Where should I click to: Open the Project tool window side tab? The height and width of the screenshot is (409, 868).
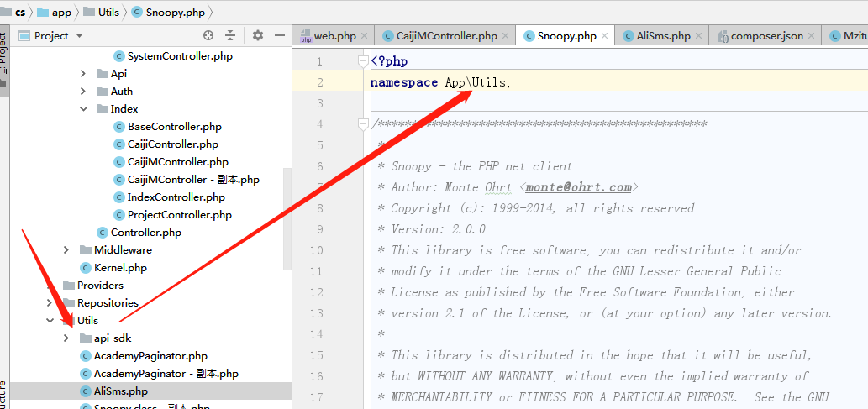pyautogui.click(x=3, y=60)
